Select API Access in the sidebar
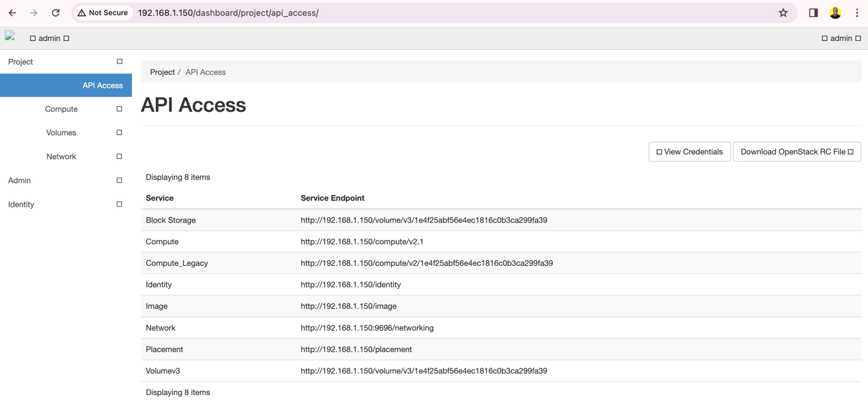The image size is (868, 408). pyautogui.click(x=102, y=85)
